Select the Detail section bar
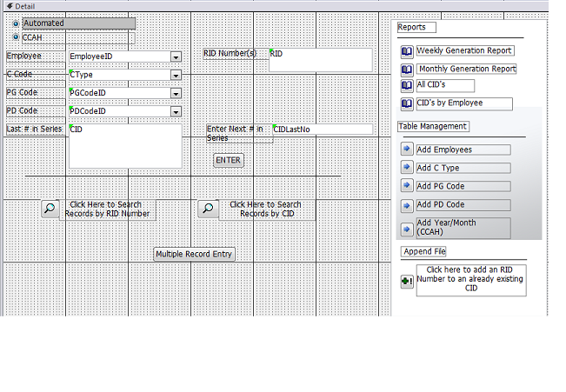This screenshot has height=392, width=566. click(x=276, y=6)
